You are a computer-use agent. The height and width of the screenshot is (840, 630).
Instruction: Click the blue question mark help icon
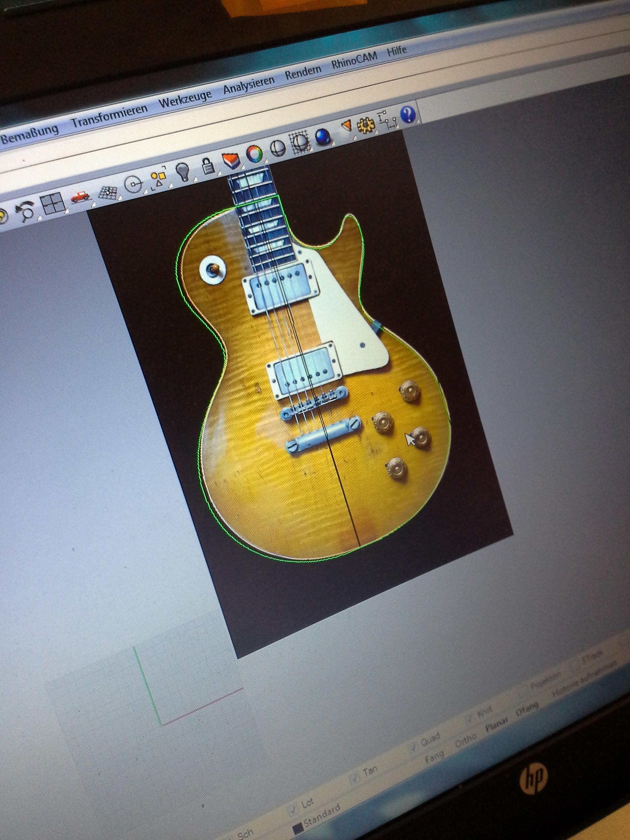click(x=408, y=114)
